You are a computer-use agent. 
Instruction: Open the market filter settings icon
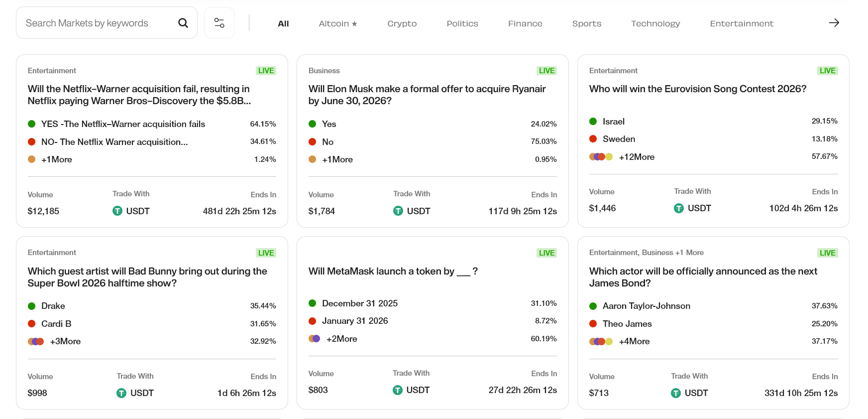point(219,22)
